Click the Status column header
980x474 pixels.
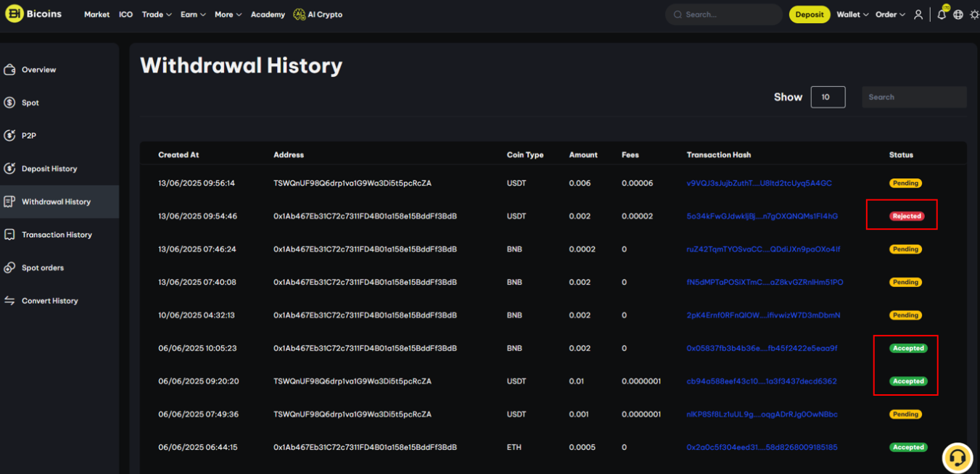click(901, 155)
